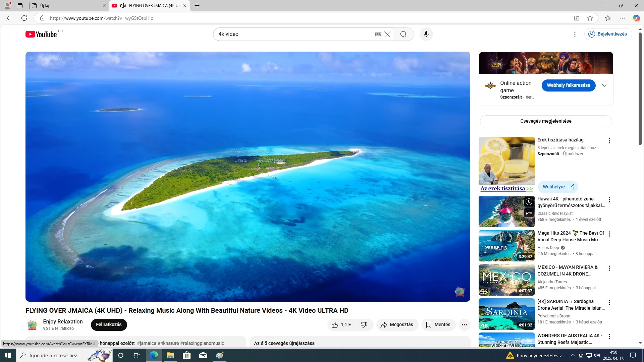Subscribe with the Feliratkozás button

(109, 324)
